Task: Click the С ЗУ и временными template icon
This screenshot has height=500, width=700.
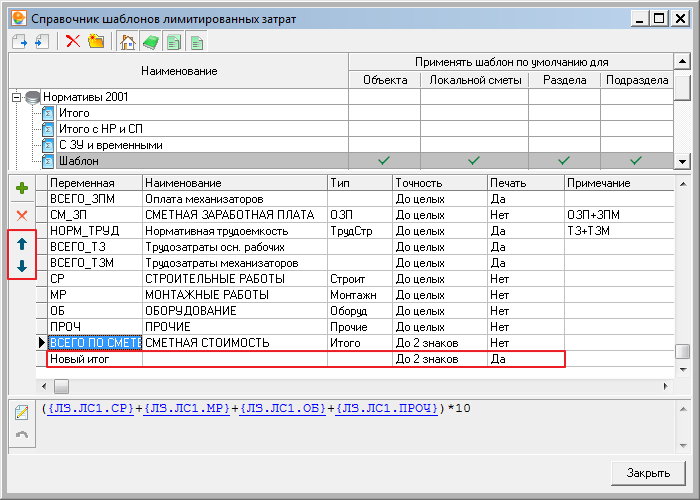Action: tap(48, 145)
